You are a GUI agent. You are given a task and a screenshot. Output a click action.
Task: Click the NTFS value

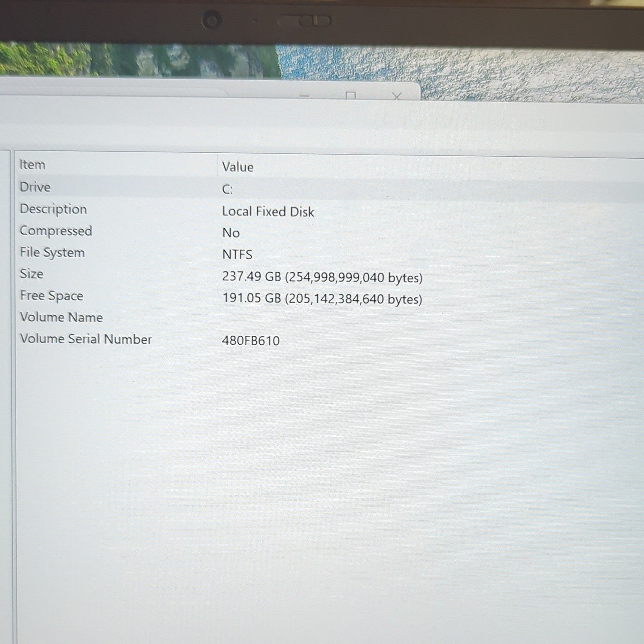pos(237,255)
